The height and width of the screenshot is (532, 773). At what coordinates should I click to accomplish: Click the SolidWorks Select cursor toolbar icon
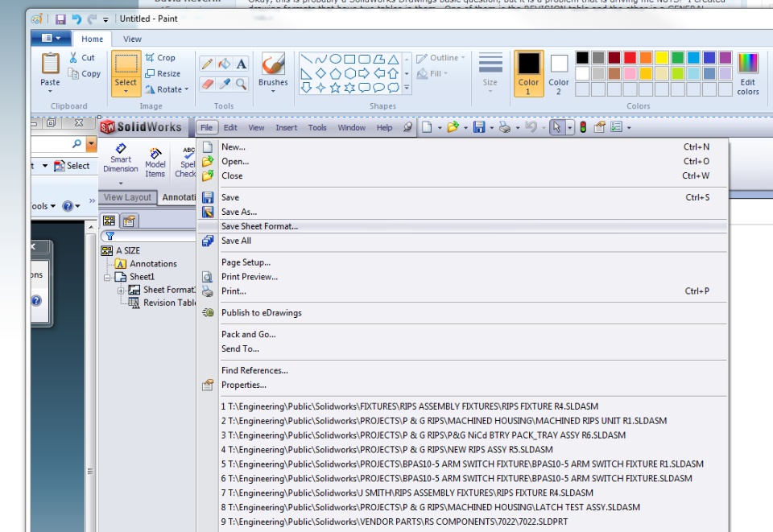click(556, 128)
